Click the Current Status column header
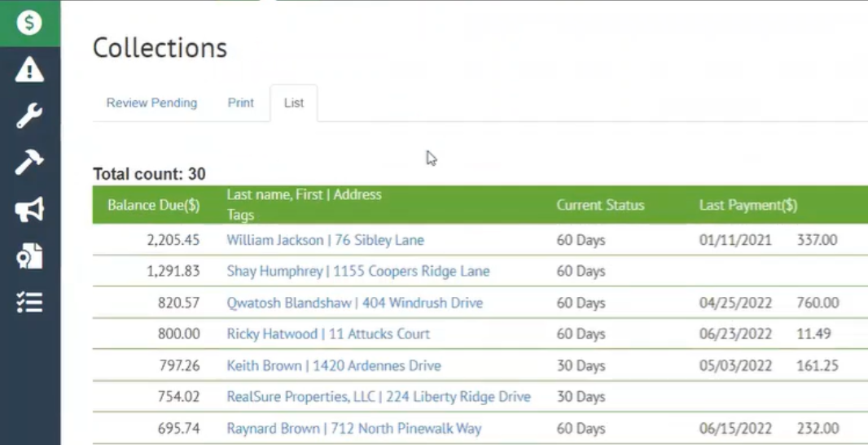The width and height of the screenshot is (868, 445). pyautogui.click(x=600, y=205)
